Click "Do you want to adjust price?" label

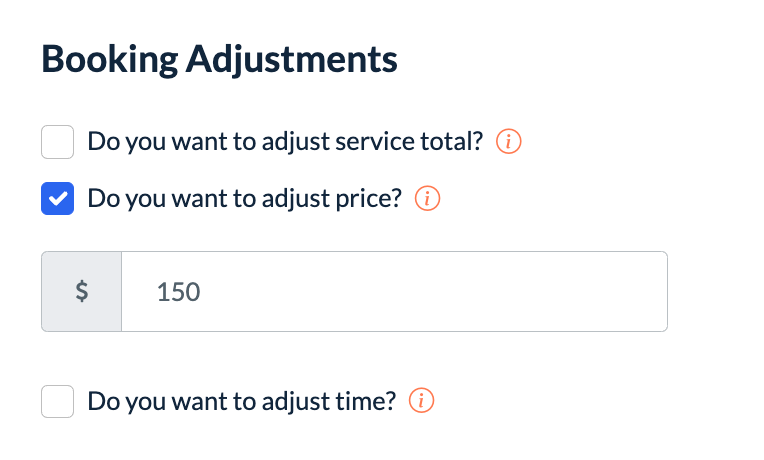click(244, 199)
